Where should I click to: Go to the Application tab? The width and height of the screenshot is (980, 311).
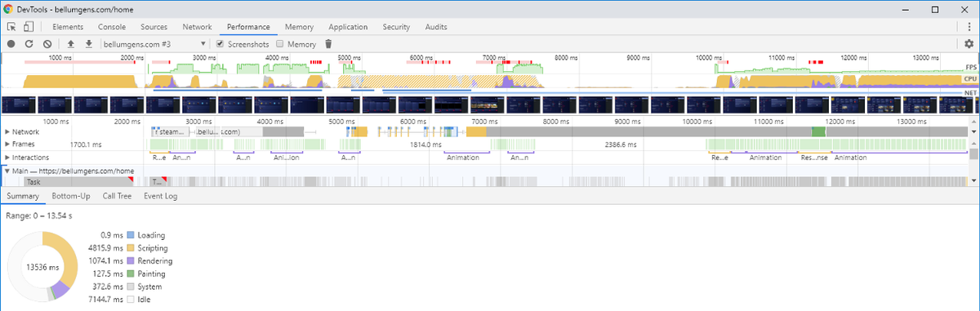[348, 27]
